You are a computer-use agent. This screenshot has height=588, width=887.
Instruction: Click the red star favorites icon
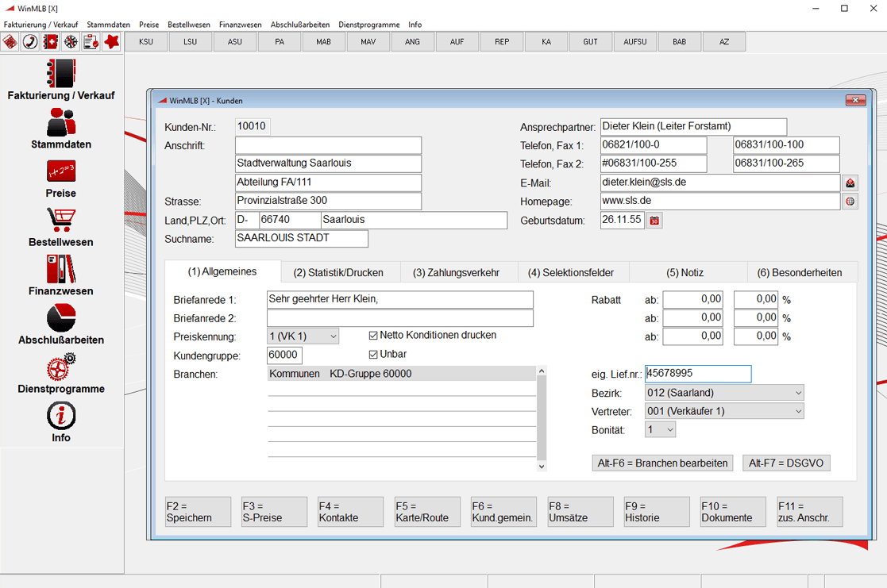pyautogui.click(x=111, y=42)
